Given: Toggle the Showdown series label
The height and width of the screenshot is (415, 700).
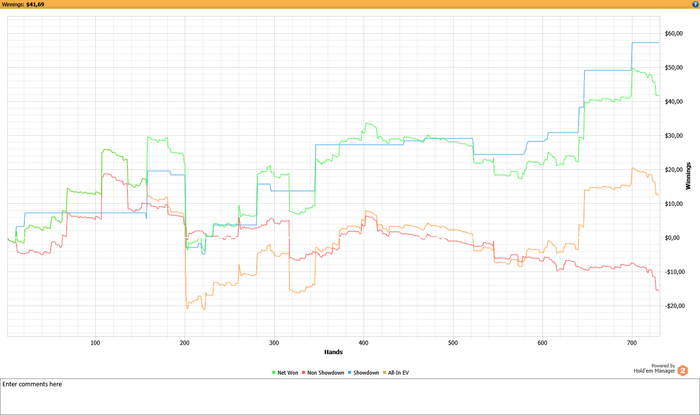Looking at the screenshot, I should coord(368,371).
